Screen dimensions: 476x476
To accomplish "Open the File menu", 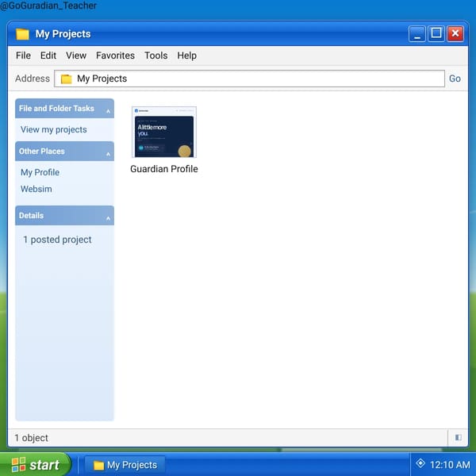I will point(23,56).
